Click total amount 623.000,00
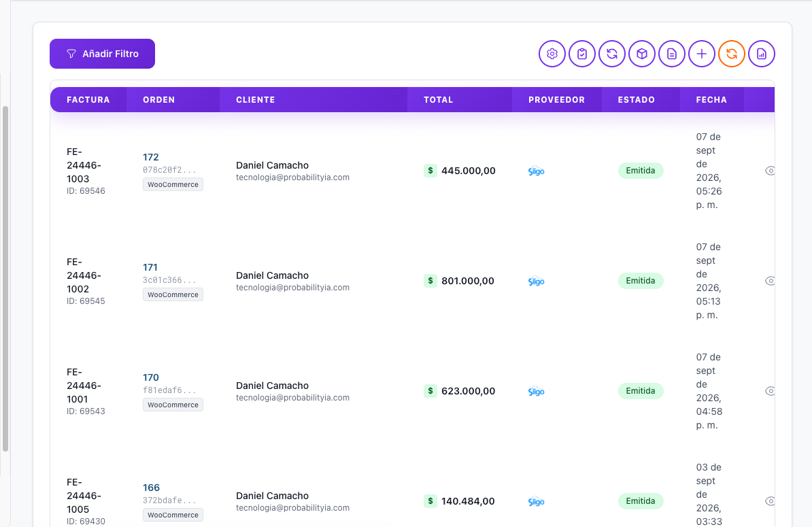The width and height of the screenshot is (812, 527). coord(469,392)
